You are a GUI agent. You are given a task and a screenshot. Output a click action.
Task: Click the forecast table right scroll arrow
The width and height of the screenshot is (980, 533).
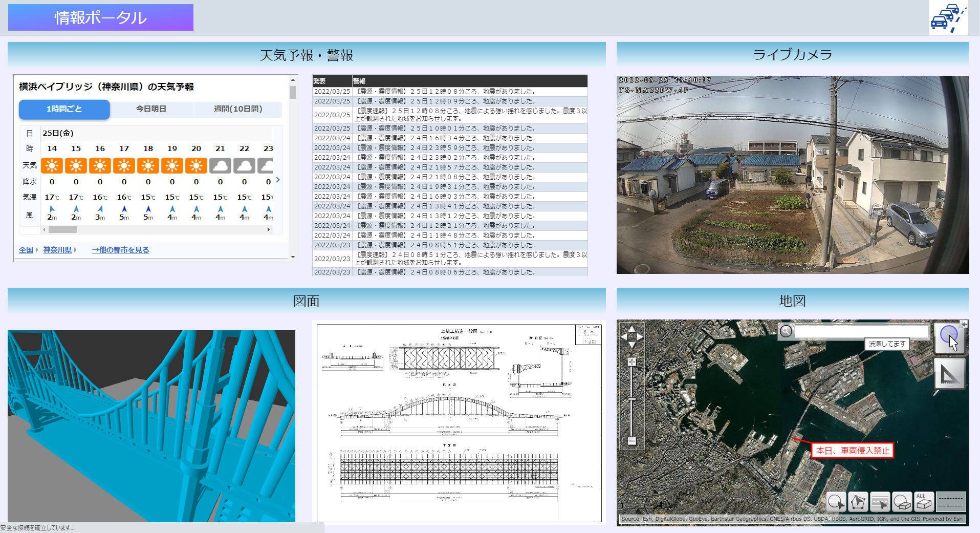(x=269, y=230)
